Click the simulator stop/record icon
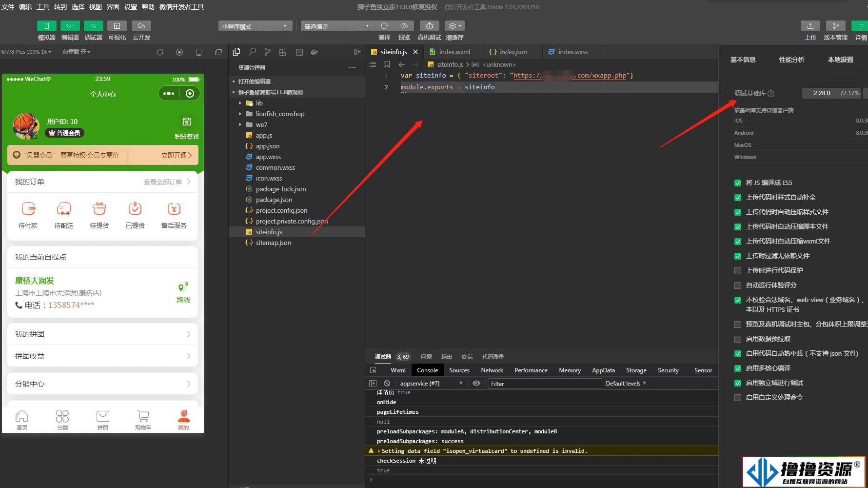 click(x=179, y=52)
